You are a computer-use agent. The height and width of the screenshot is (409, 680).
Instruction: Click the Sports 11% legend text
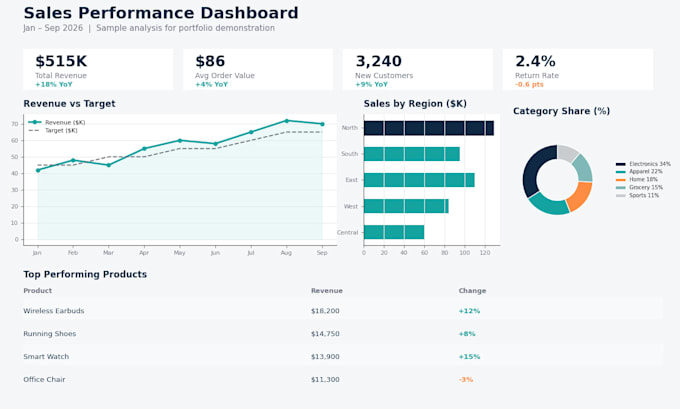644,196
